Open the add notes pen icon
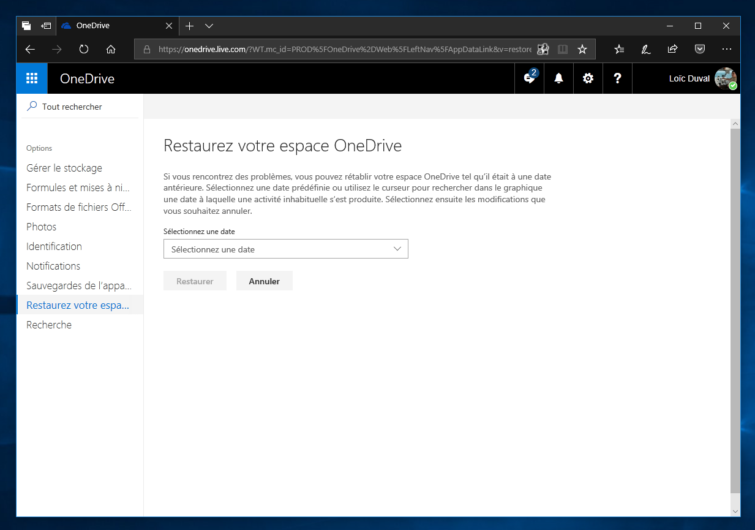The height and width of the screenshot is (530, 755). (x=646, y=49)
